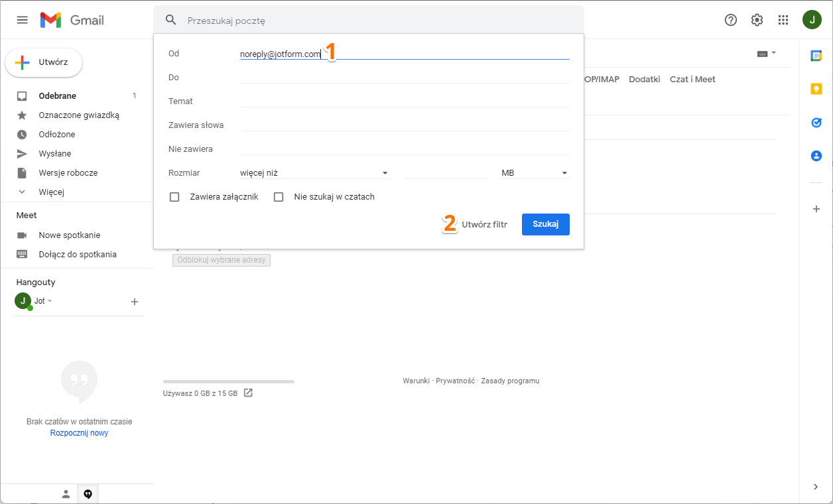Enable the 'Zawiera załącznik' checkbox
The image size is (833, 504).
[x=174, y=196]
